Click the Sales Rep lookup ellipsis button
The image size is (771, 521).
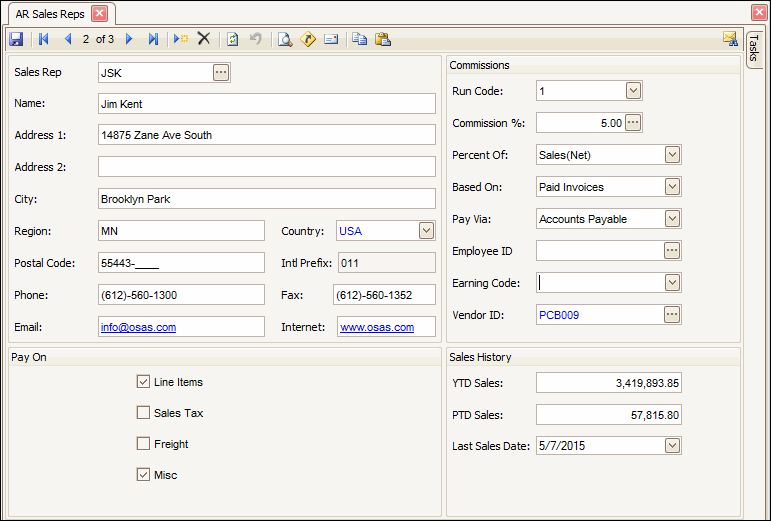[221, 72]
